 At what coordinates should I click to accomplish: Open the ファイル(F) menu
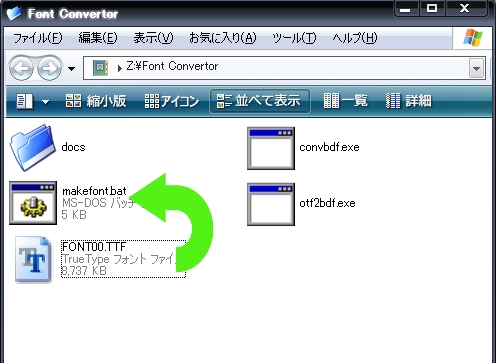[x=38, y=38]
